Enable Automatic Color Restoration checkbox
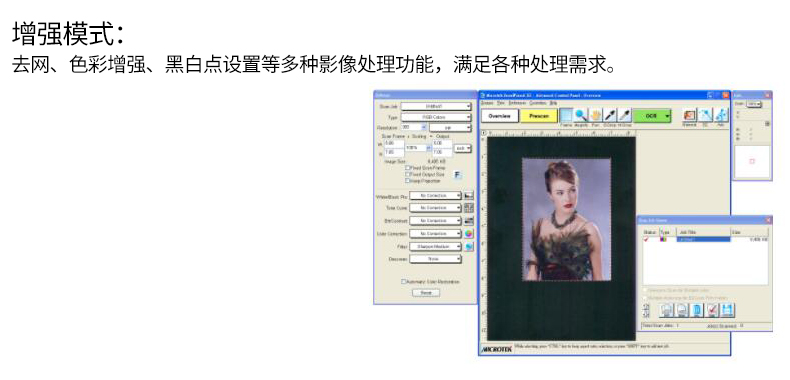 coord(404,282)
